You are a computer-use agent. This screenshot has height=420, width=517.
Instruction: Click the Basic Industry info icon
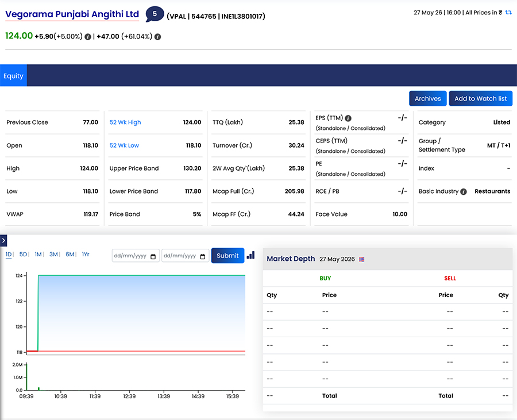(x=463, y=191)
